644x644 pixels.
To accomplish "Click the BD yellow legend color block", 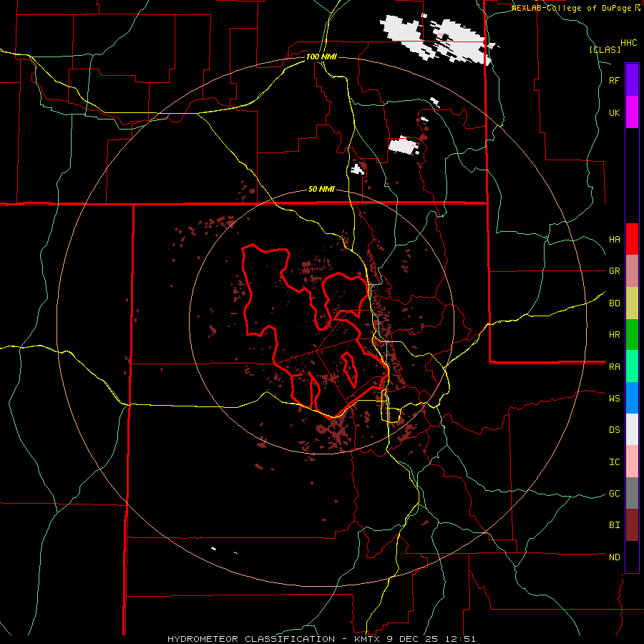I will (632, 303).
